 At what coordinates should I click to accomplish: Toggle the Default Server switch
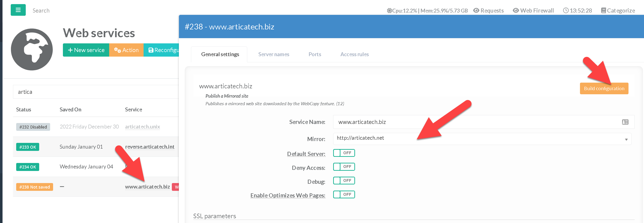tap(344, 153)
